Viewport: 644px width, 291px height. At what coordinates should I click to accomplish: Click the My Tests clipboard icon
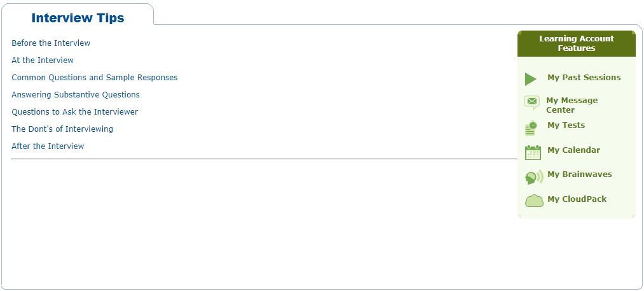tap(531, 128)
